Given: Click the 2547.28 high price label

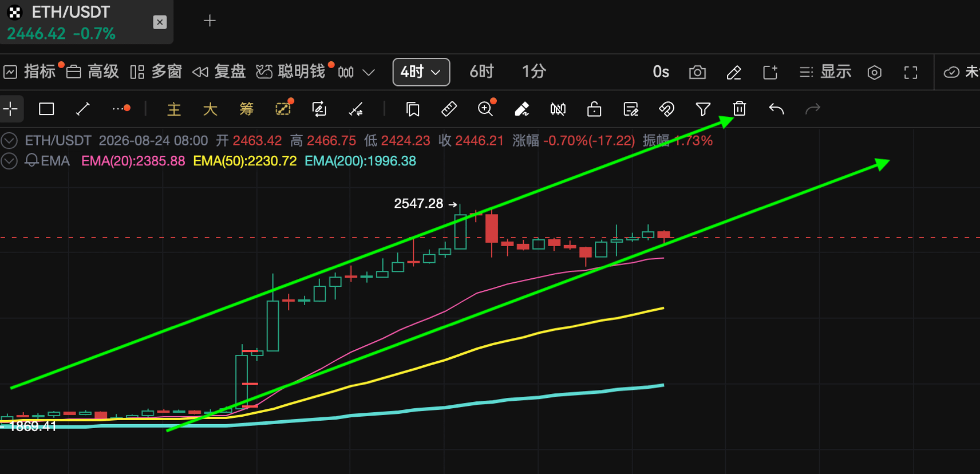Looking at the screenshot, I should coord(418,203).
